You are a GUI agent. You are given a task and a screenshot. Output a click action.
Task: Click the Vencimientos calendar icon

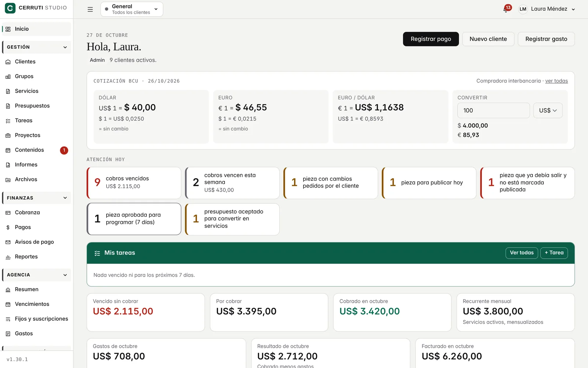(8, 304)
